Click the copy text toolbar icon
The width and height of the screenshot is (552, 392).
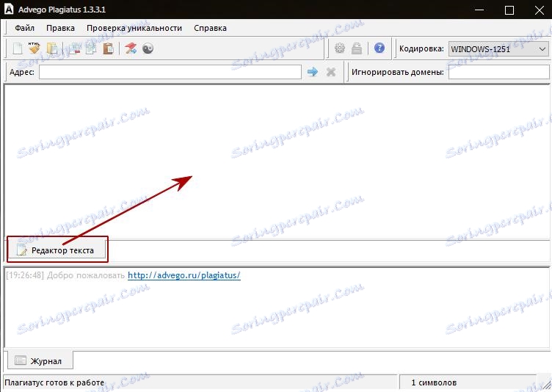click(91, 48)
